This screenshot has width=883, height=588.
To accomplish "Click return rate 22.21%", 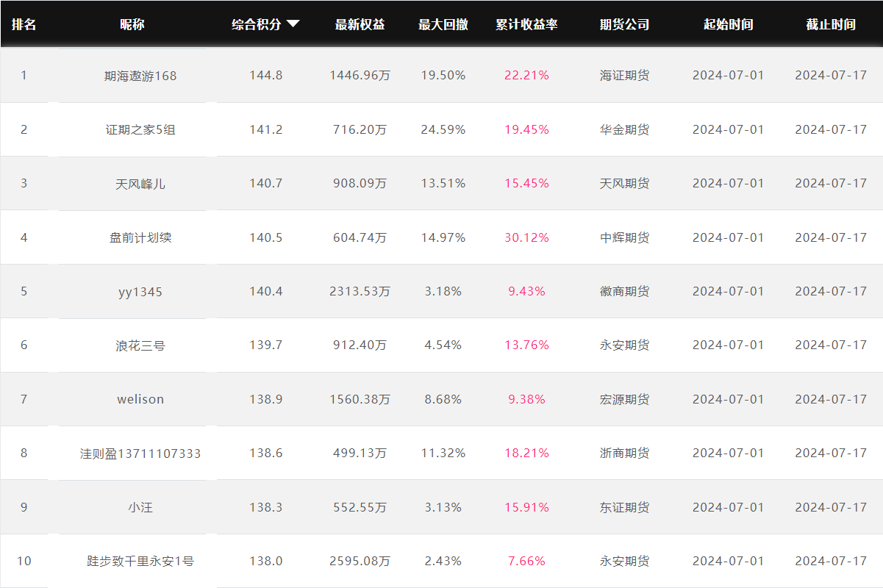I will point(526,75).
